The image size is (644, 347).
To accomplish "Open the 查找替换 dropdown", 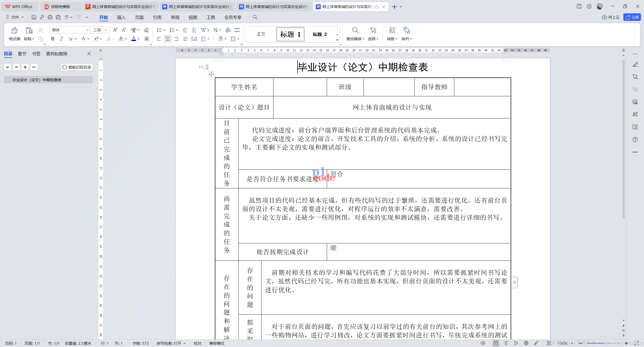I will (355, 39).
